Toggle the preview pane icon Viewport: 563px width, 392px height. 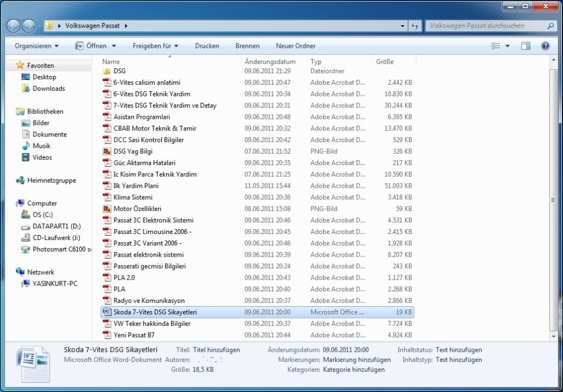click(526, 46)
